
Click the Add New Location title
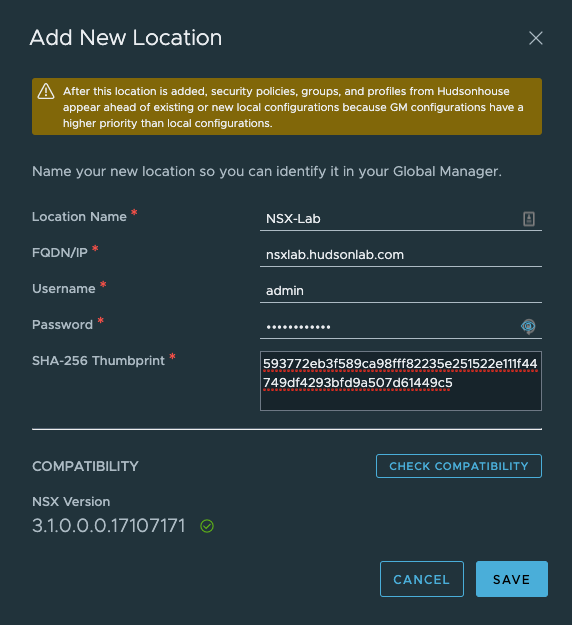(126, 38)
